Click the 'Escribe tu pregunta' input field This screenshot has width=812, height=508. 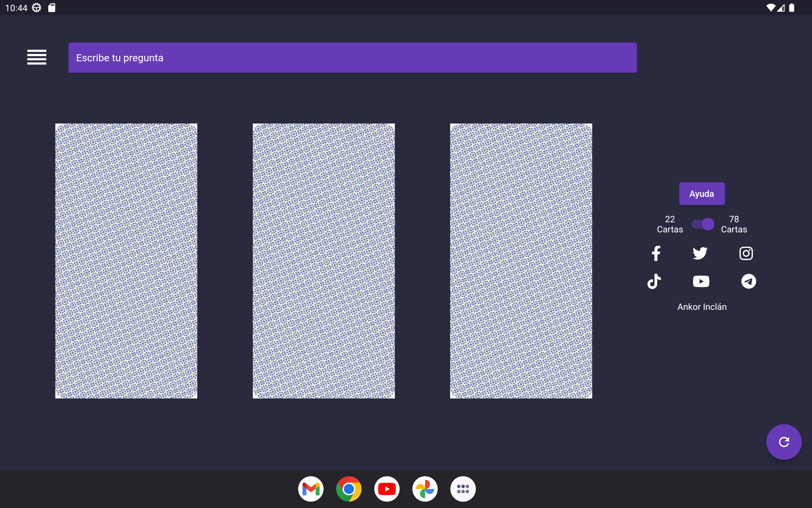pos(352,57)
